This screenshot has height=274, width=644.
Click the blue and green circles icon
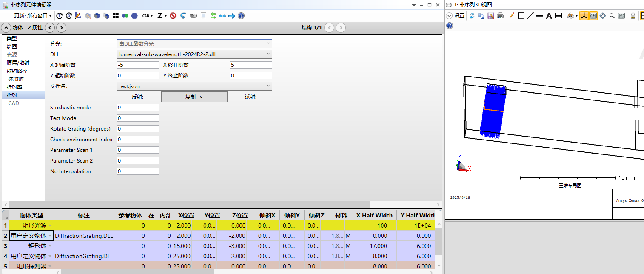[125, 16]
